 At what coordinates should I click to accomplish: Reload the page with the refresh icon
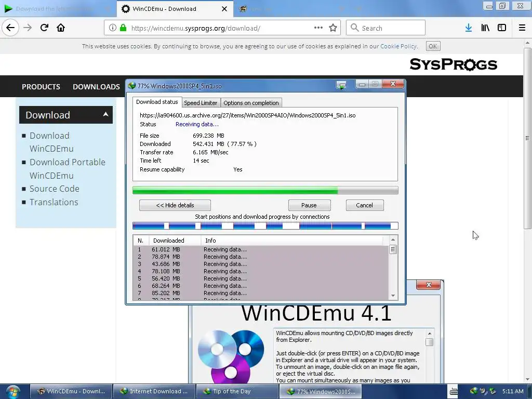click(x=44, y=28)
